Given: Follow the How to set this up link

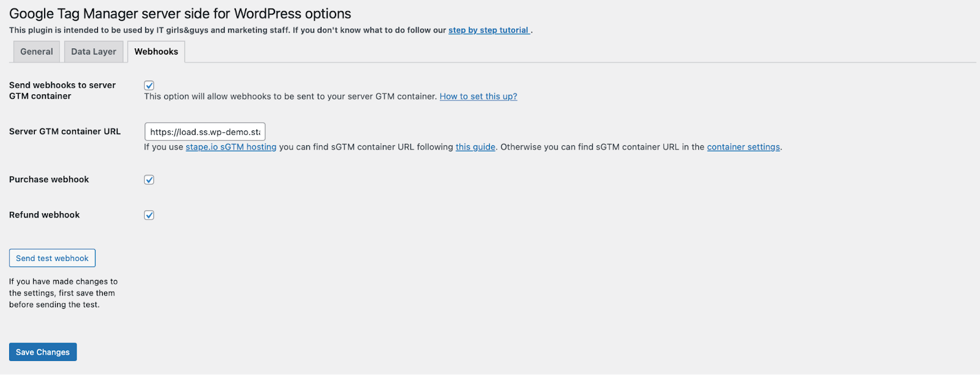Looking at the screenshot, I should (478, 96).
